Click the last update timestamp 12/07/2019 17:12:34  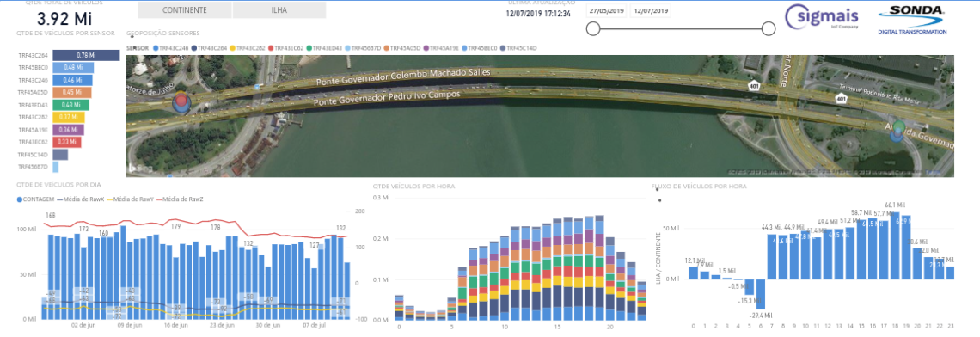click(x=538, y=13)
